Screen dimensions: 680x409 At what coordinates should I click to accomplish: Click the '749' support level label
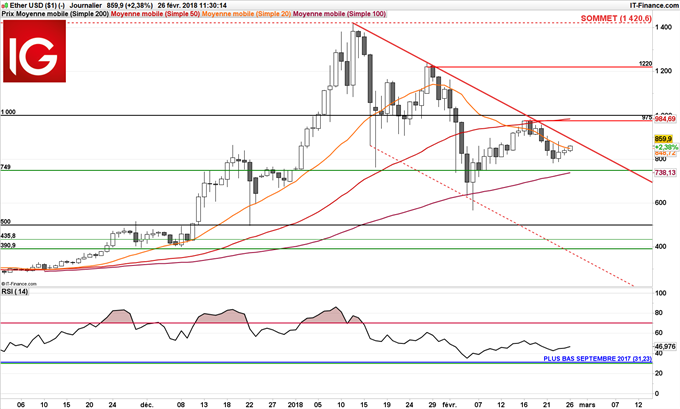6,167
